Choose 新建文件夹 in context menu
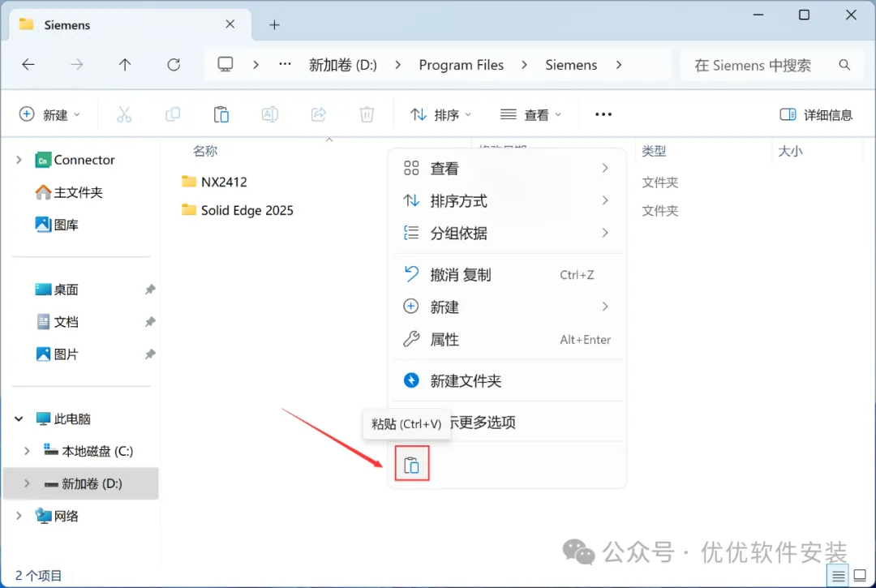Viewport: 876px width, 588px height. pyautogui.click(x=507, y=381)
